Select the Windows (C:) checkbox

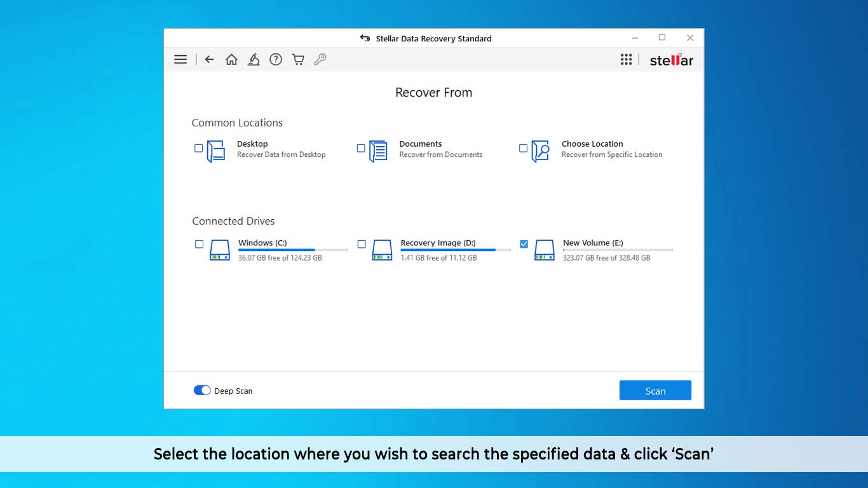(200, 244)
